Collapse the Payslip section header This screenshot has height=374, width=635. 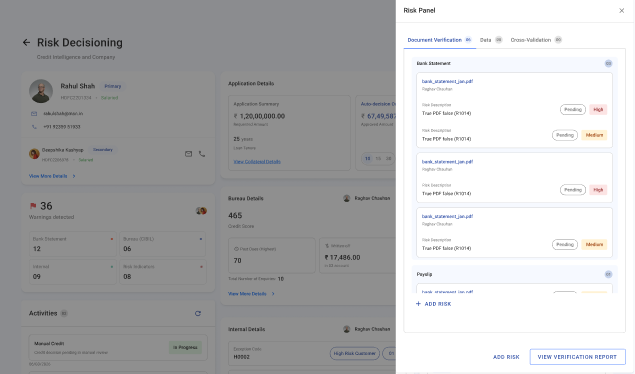(514, 274)
